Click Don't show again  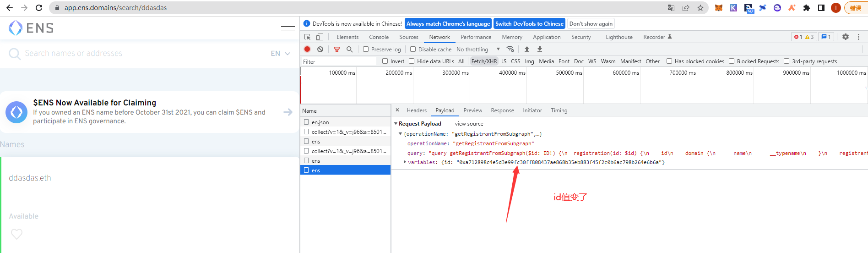click(x=591, y=24)
